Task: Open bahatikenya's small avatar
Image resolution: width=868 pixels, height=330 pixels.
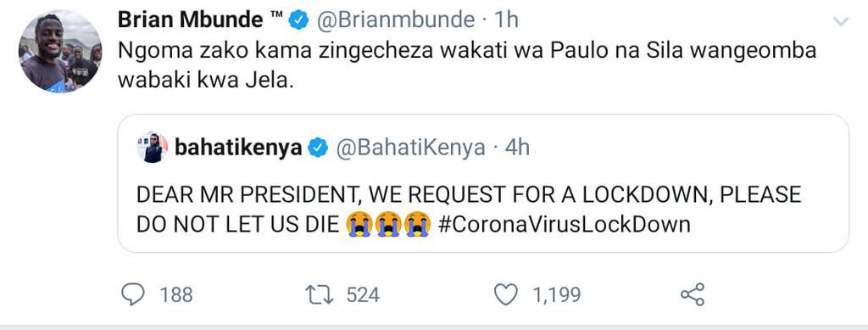Action: [153, 148]
